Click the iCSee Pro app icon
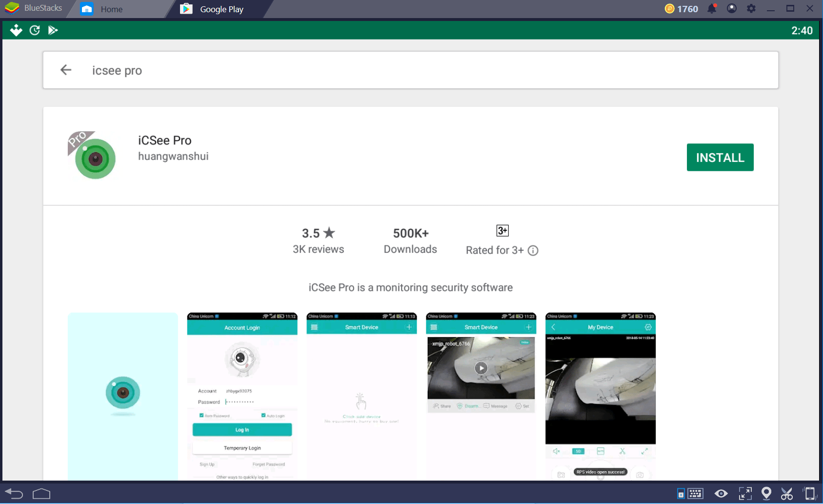The height and width of the screenshot is (504, 823). 92,155
